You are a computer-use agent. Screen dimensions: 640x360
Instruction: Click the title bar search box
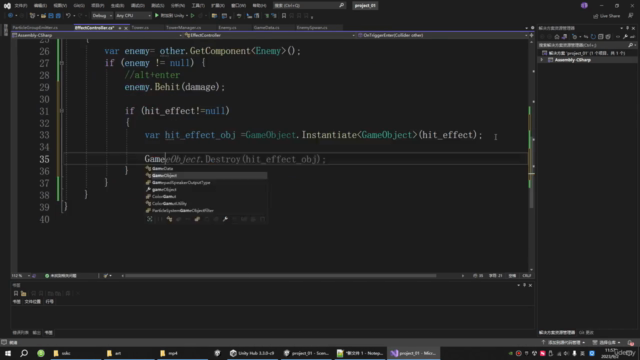point(309,5)
